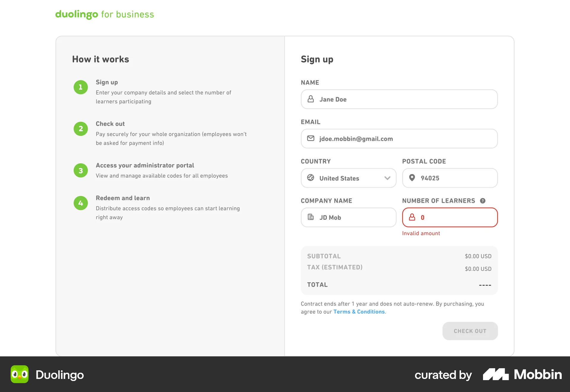Open the Country dropdown showing United States
570x392 pixels.
[349, 178]
